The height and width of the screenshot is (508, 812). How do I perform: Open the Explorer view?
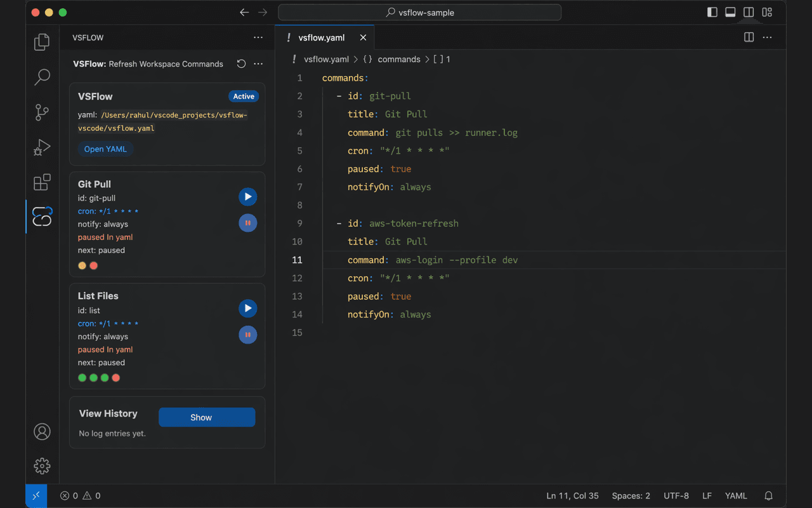tap(42, 41)
